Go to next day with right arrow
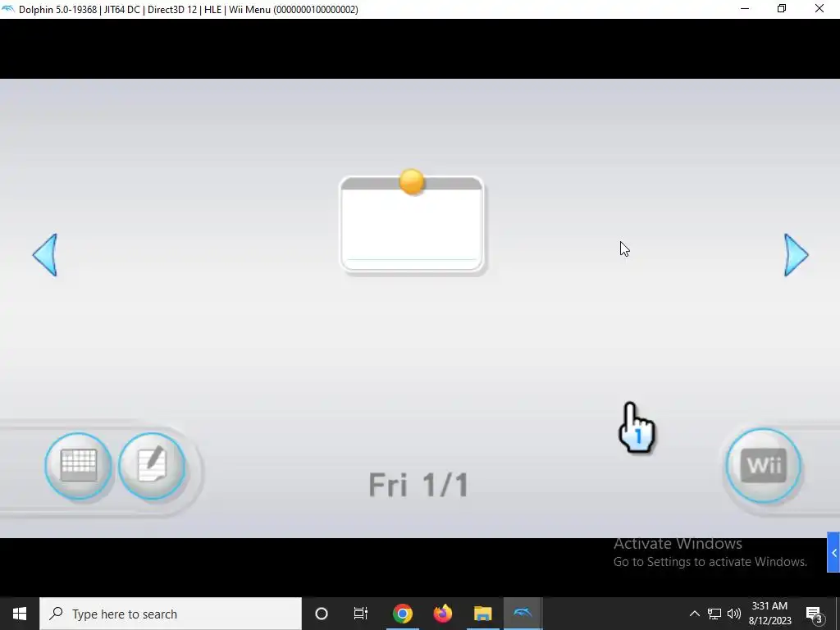This screenshot has width=840, height=630. (x=796, y=255)
